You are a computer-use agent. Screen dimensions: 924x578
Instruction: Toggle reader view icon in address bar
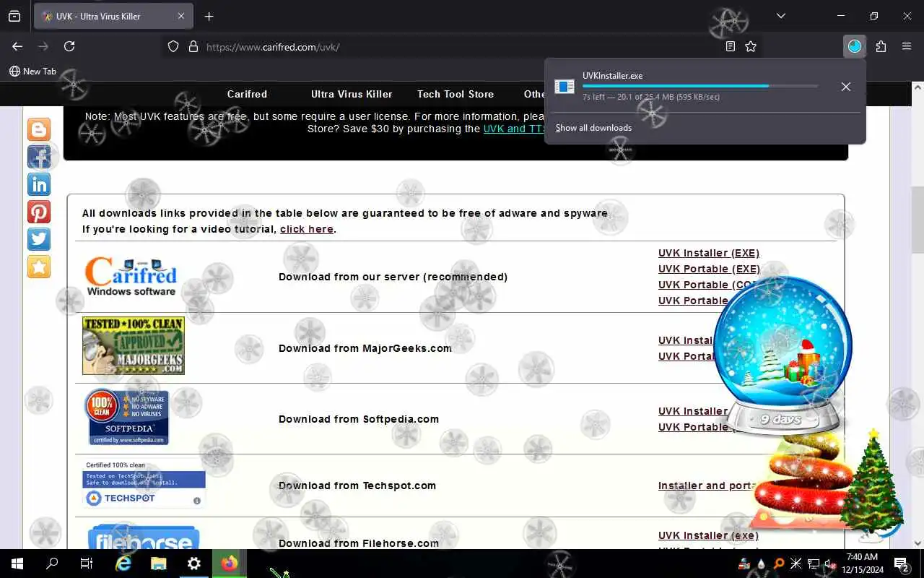pos(731,46)
